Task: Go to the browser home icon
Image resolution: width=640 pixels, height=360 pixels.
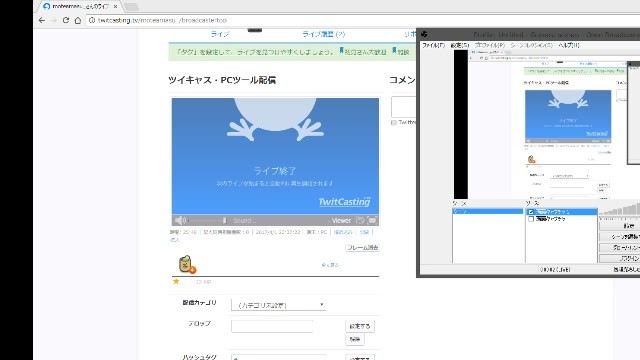Action: coord(78,20)
